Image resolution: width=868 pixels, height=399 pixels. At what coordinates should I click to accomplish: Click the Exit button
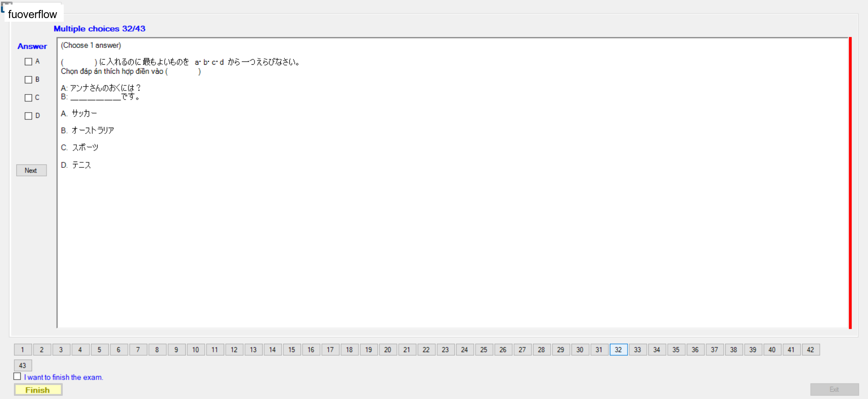[x=834, y=389]
